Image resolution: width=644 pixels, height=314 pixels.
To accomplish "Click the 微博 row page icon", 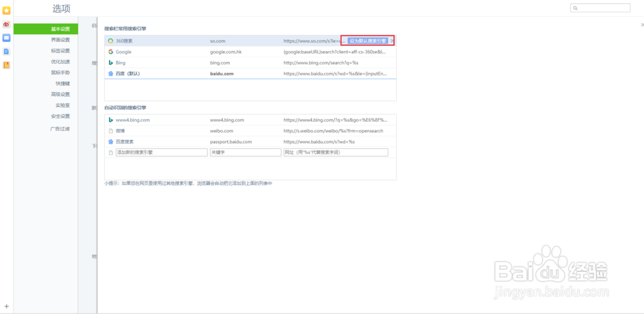I will 111,131.
